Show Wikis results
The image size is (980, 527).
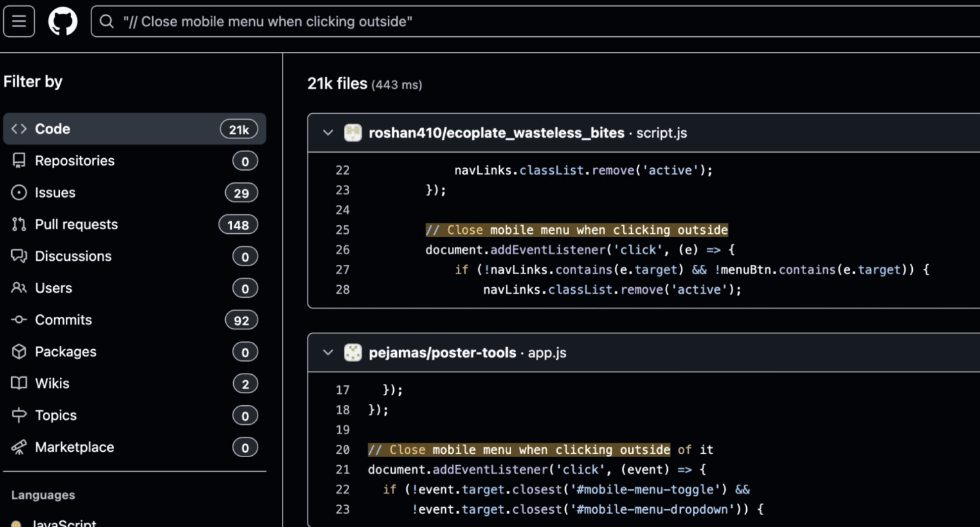pyautogui.click(x=134, y=383)
